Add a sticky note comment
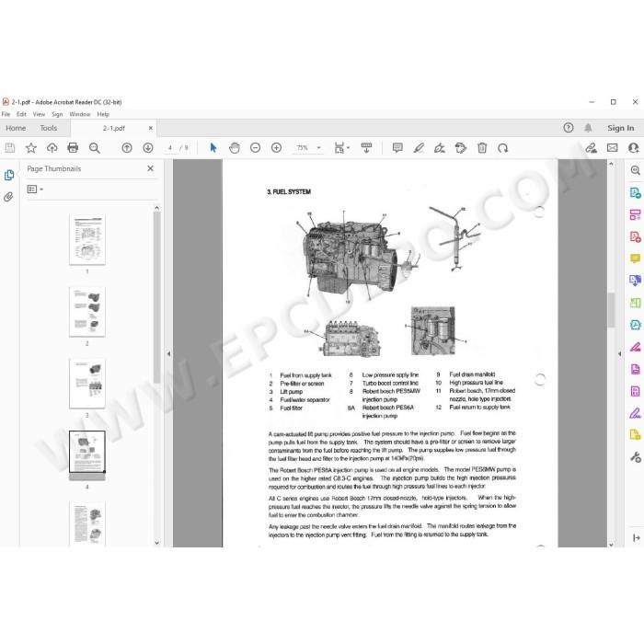Viewport: 644px width, 644px height. point(397,148)
